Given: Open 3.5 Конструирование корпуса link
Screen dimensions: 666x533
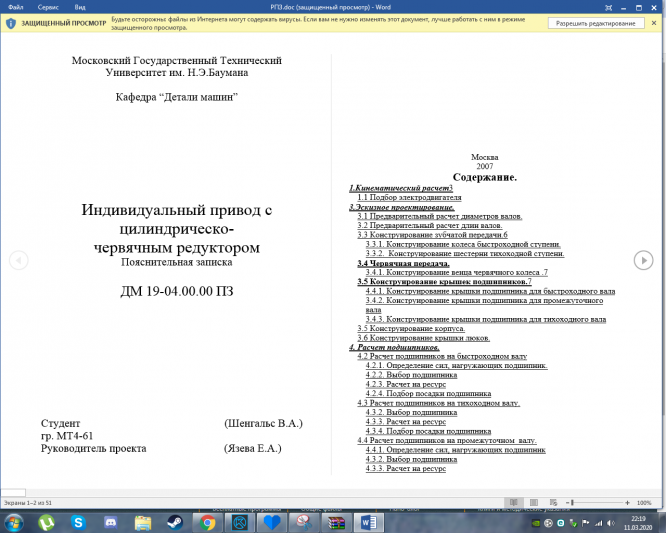Looking at the screenshot, I should pos(411,329).
